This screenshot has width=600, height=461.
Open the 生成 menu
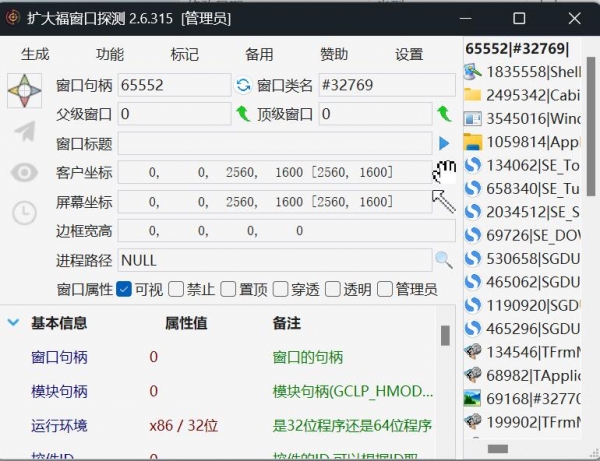point(35,54)
